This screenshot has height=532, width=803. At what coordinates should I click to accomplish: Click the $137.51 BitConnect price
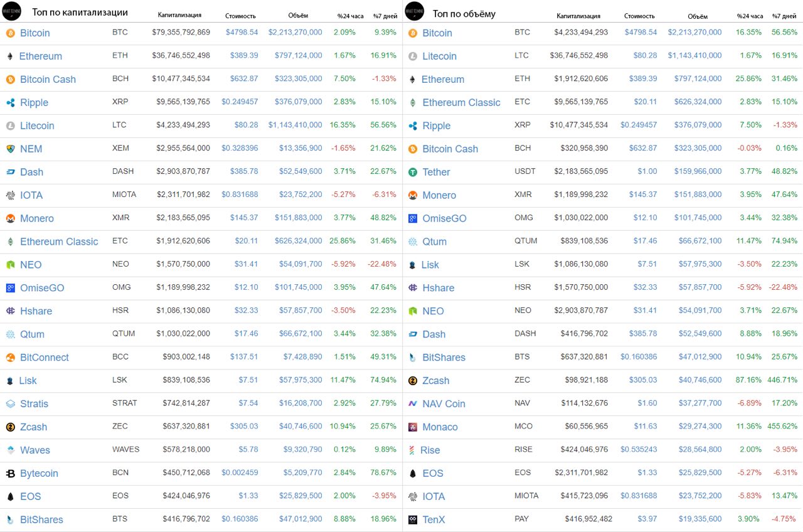(243, 357)
